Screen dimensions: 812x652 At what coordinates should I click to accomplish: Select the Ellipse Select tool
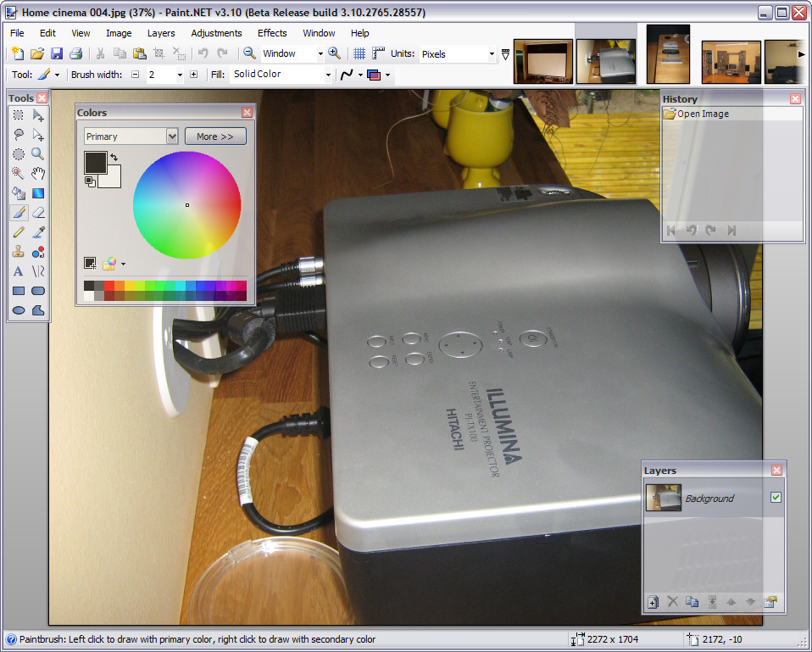(18, 153)
